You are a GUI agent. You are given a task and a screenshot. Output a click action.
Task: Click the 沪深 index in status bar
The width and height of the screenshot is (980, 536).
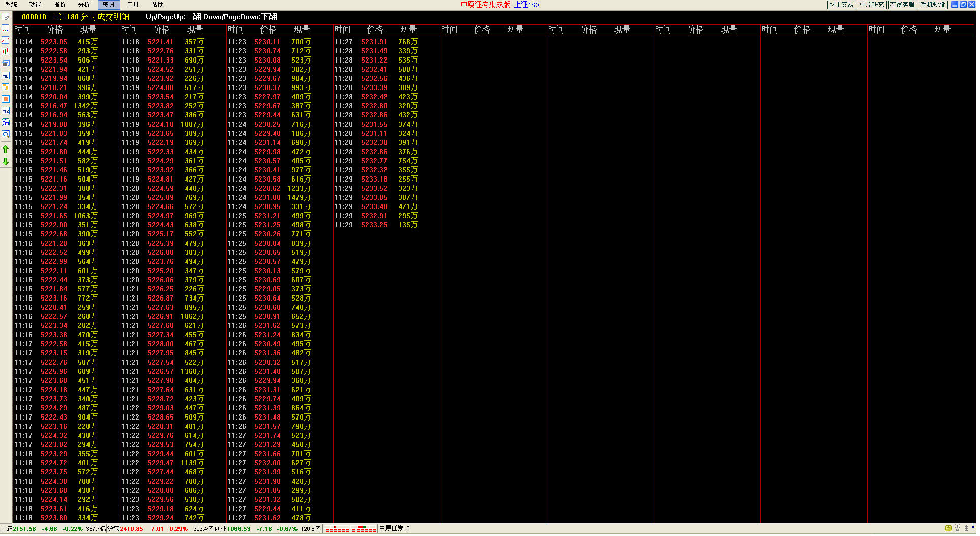pyautogui.click(x=113, y=529)
